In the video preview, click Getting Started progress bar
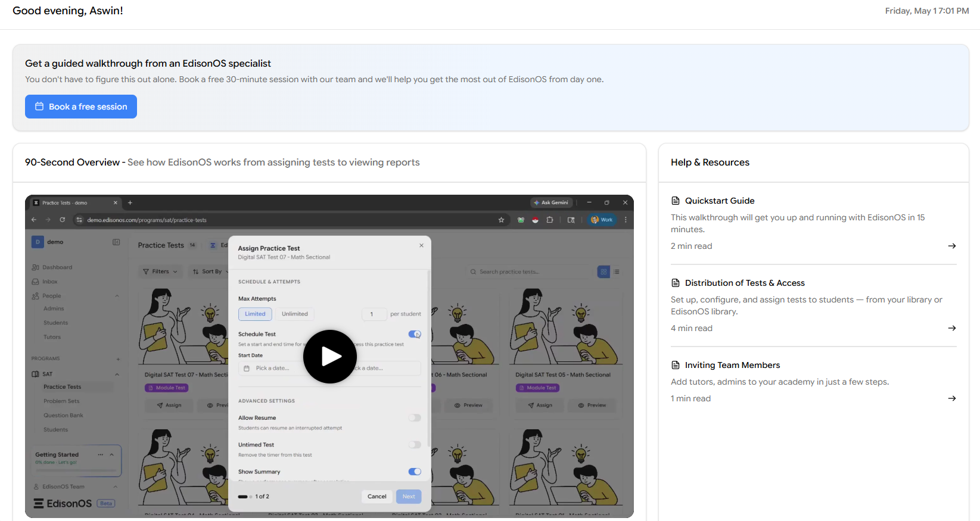The width and height of the screenshot is (980, 521). pos(75,470)
